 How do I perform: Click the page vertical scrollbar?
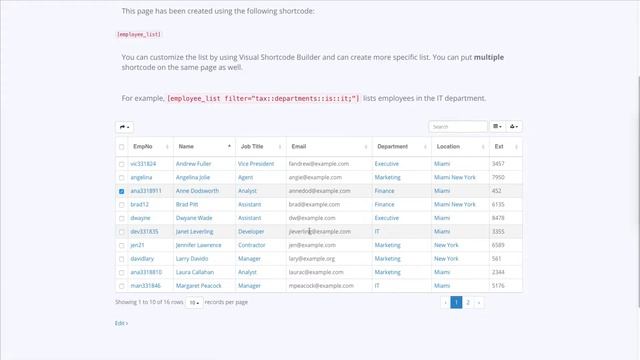pyautogui.click(x=638, y=192)
